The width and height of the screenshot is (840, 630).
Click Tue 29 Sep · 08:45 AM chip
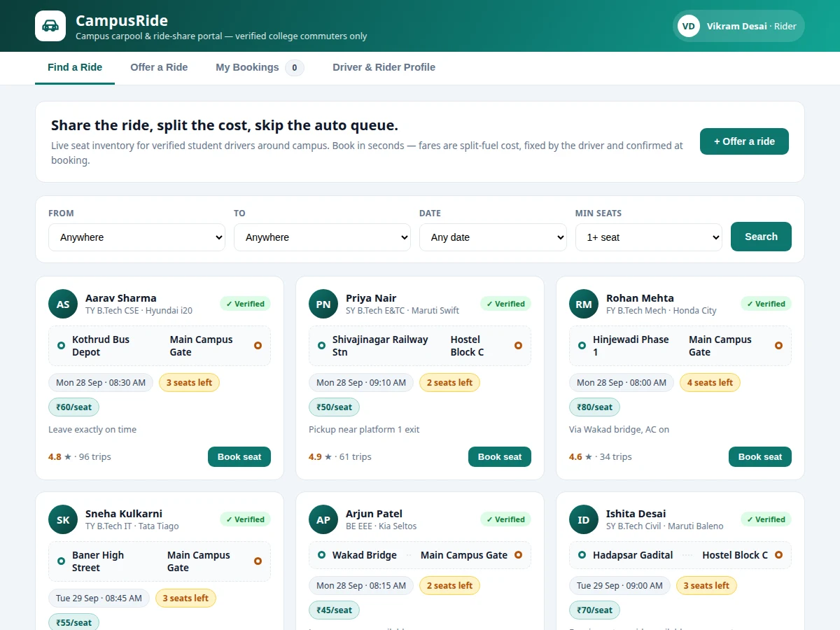[99, 598]
